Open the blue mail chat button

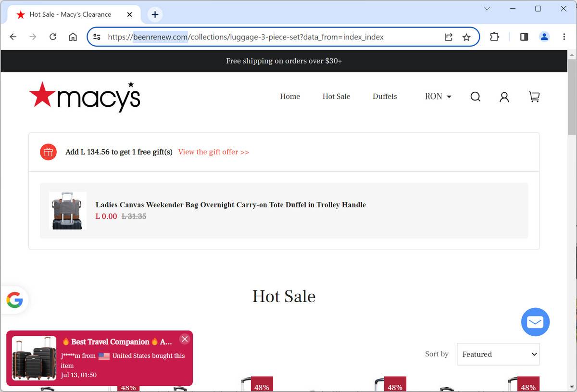(535, 322)
